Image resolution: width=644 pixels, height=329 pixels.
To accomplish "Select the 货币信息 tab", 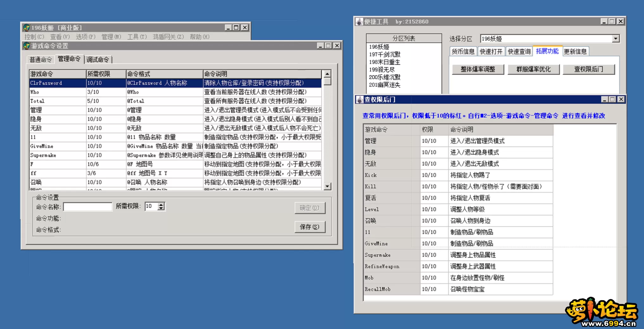I will coord(463,52).
